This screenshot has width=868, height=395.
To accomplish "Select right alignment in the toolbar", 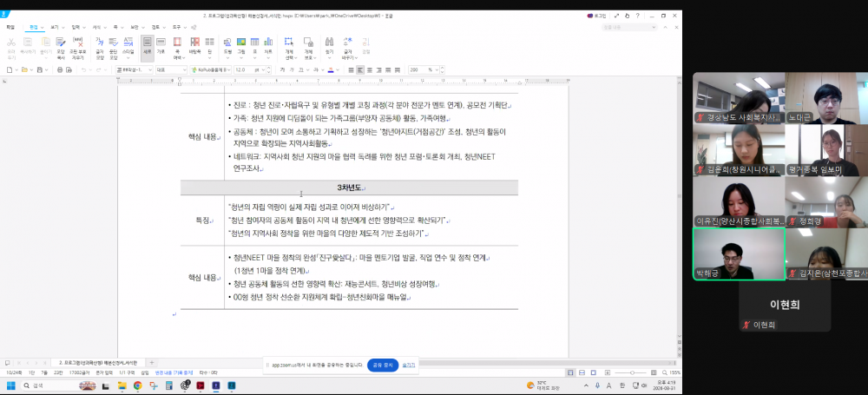I will [379, 69].
